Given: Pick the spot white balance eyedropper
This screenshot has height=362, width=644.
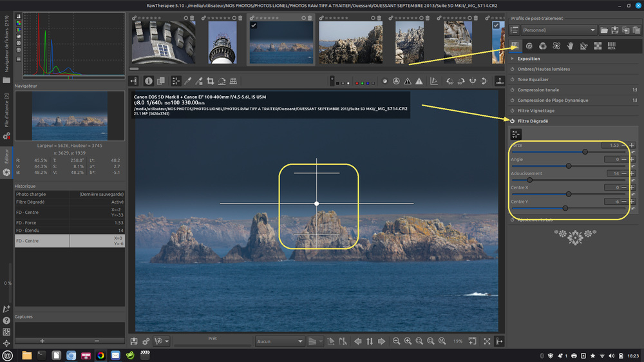Looking at the screenshot, I should coord(187,81).
